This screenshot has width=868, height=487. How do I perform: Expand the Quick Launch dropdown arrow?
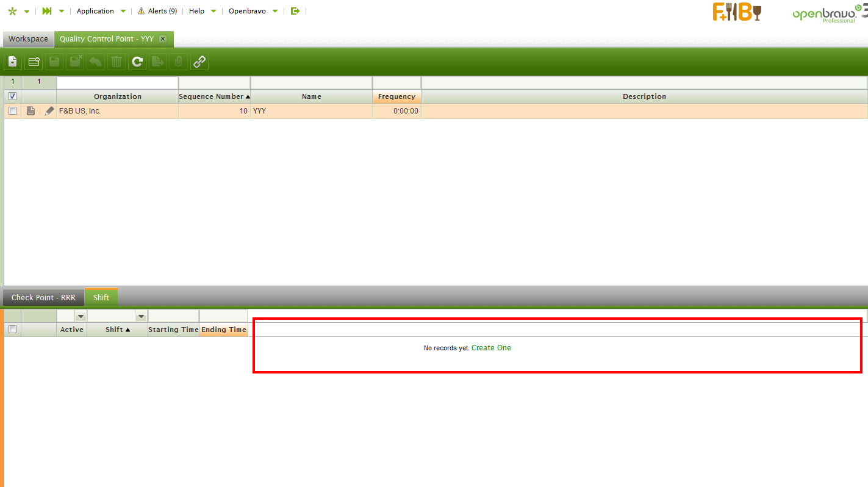[x=62, y=11]
